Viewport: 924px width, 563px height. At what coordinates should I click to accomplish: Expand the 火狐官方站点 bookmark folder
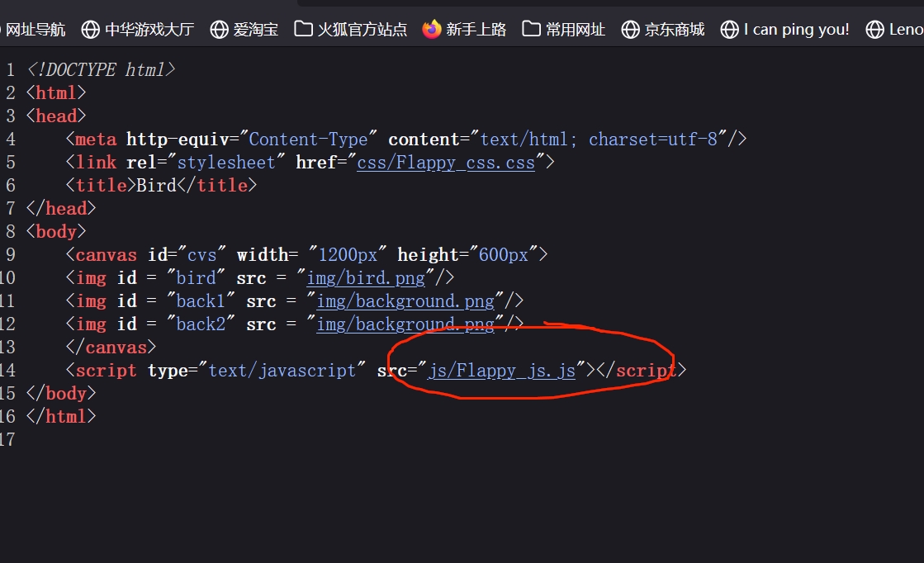(351, 30)
